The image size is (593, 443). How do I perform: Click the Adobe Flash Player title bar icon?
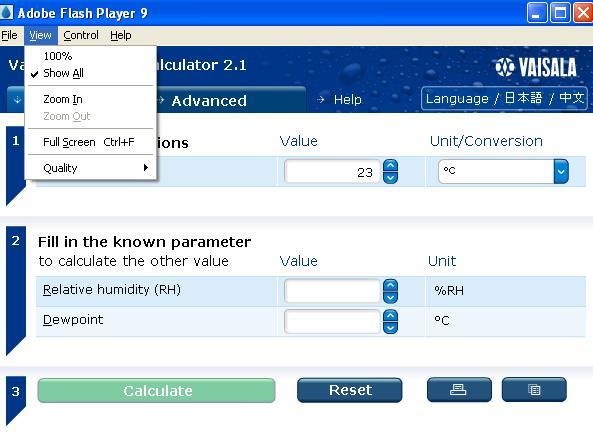point(6,12)
